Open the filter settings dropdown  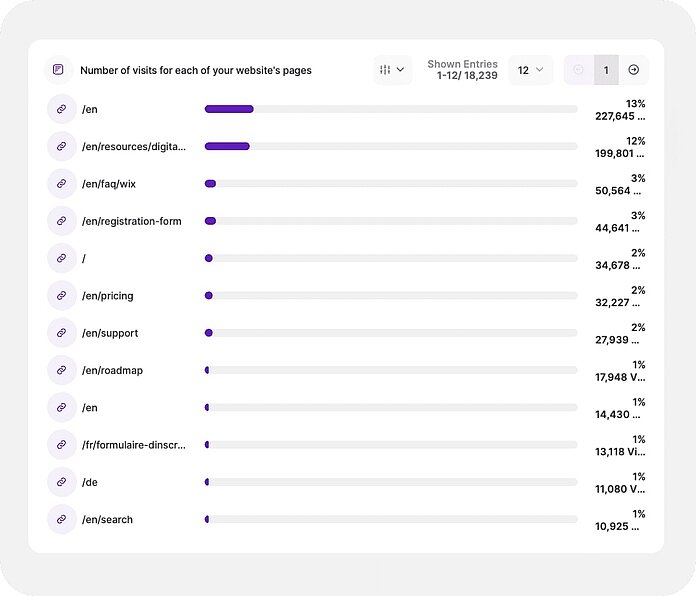(x=392, y=70)
